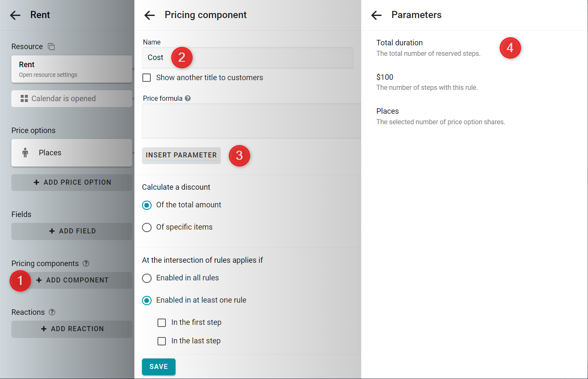Screen dimensions: 588x379
Task: Add a new pricing component
Action: click(x=72, y=280)
